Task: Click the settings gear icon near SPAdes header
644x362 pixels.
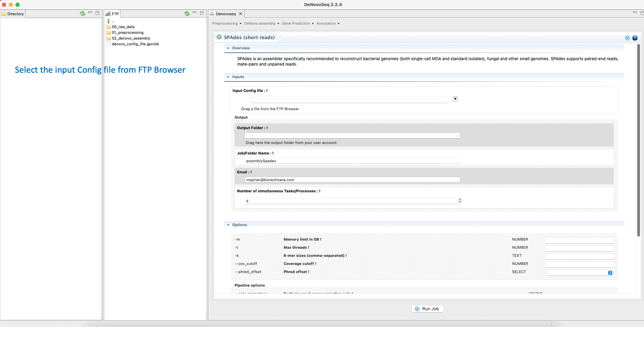Action: coord(627,38)
